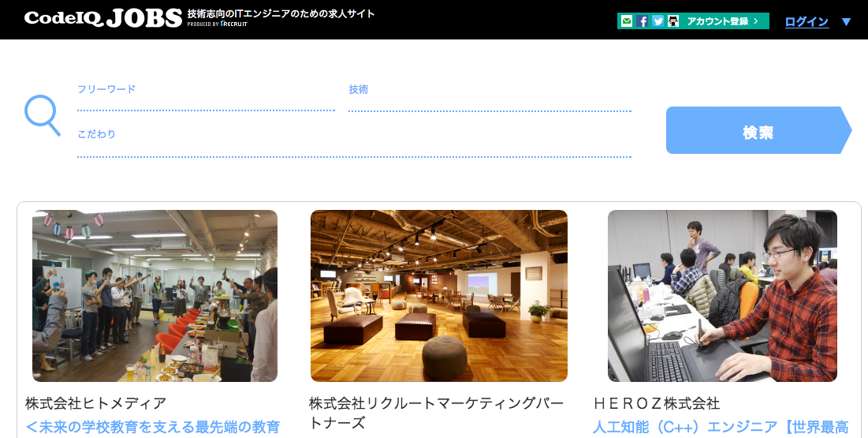Open the 人工知能（C++）エンジニア job link
The width and height of the screenshot is (868, 438).
click(x=721, y=428)
